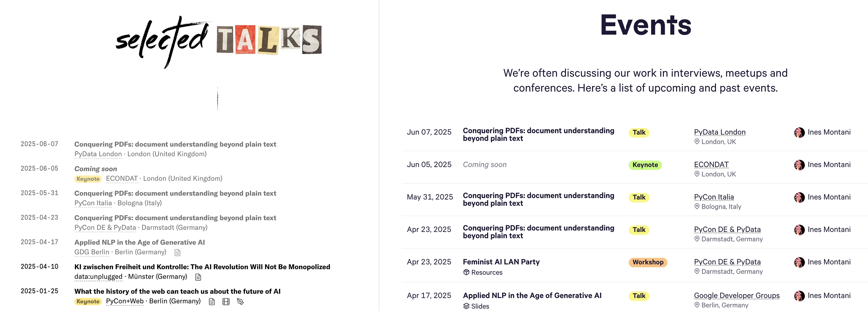
Task: Click location pin icon next to Bologna, Italy
Action: 697,206
